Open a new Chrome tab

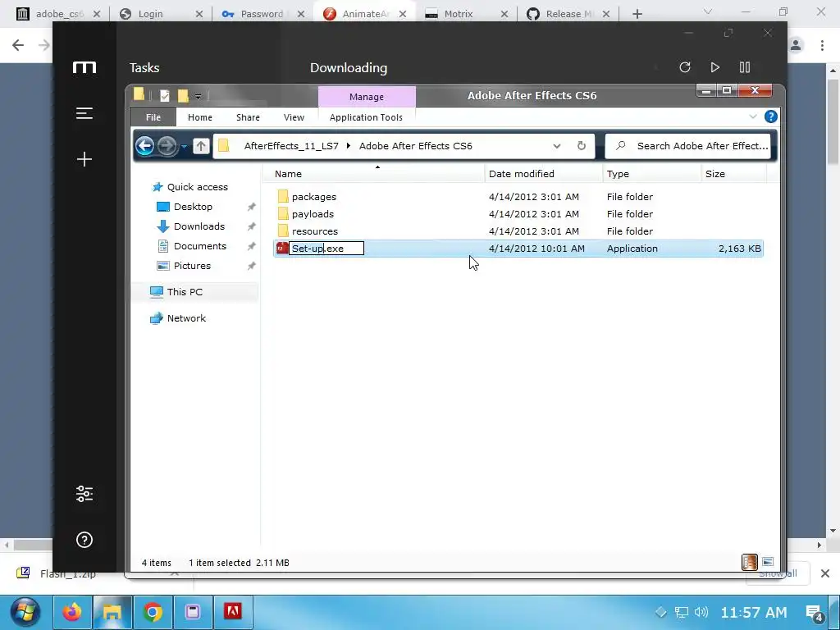tap(637, 14)
